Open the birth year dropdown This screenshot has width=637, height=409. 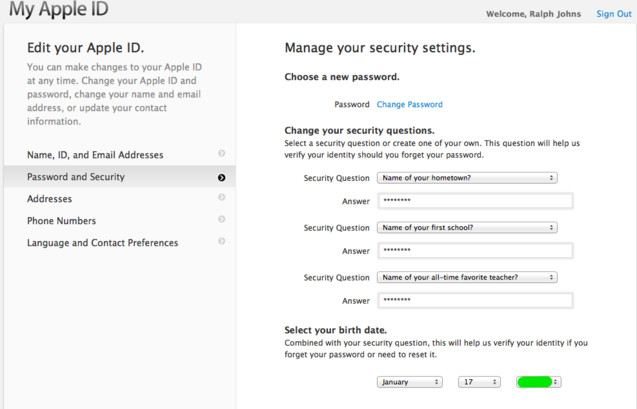[539, 382]
